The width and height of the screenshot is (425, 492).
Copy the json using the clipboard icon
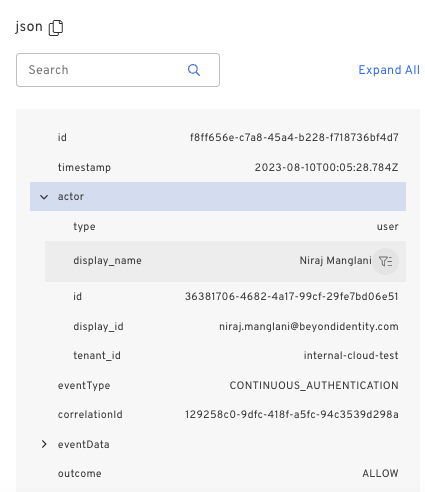point(56,28)
